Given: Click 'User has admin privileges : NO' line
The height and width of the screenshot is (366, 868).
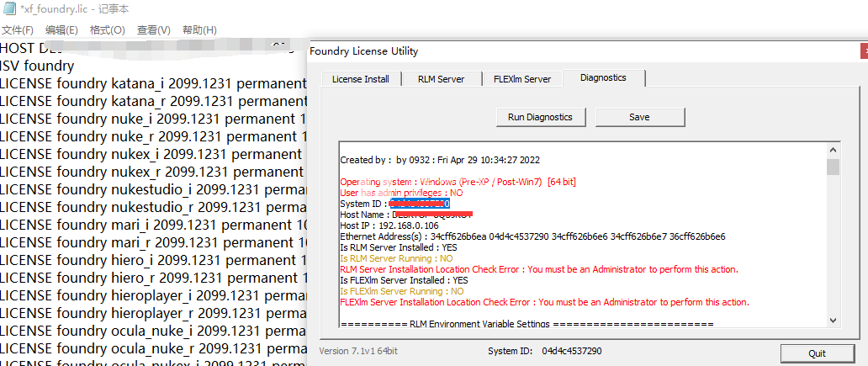Looking at the screenshot, I should [401, 193].
